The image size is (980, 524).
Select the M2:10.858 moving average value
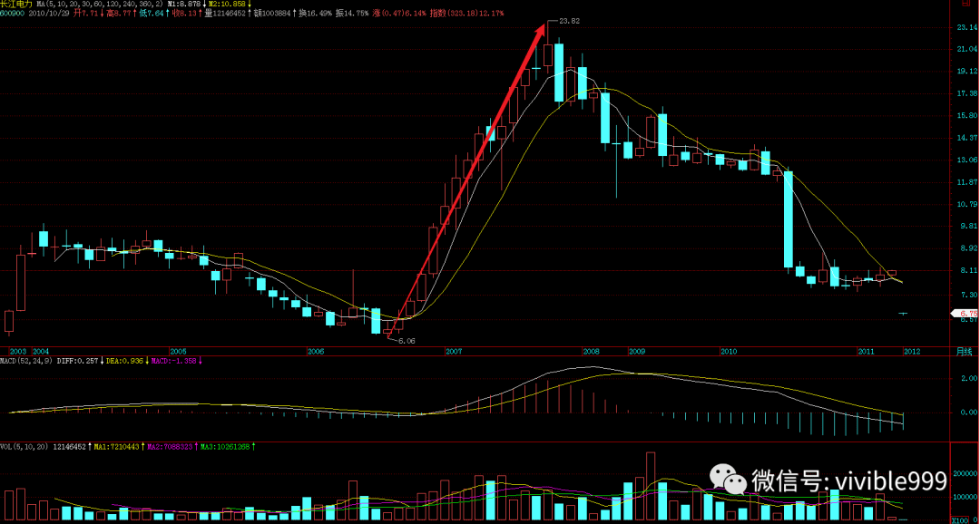pyautogui.click(x=227, y=5)
